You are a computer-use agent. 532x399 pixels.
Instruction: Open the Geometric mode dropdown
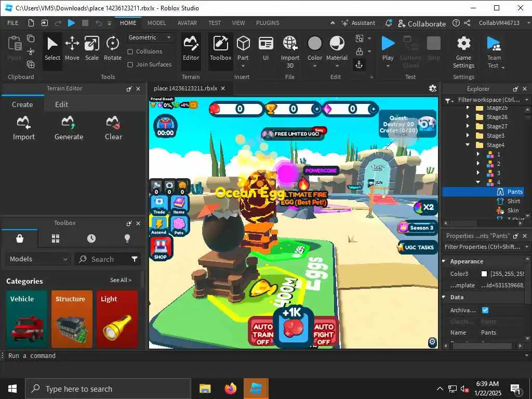coord(150,37)
